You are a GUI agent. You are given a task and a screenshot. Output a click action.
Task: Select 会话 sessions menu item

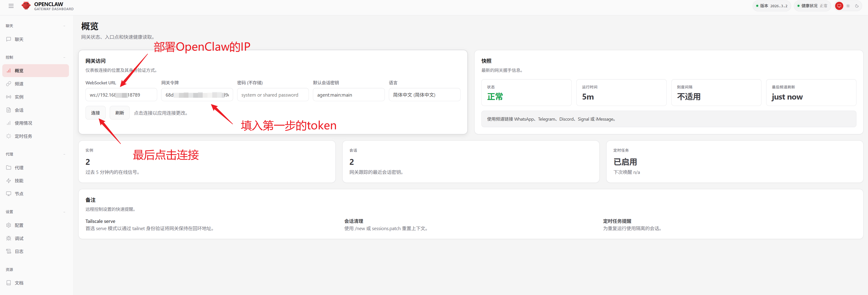19,110
